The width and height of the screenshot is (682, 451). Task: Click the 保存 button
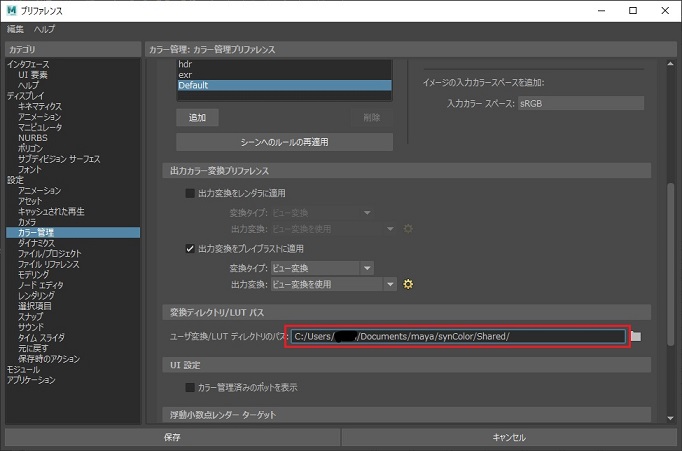(x=172, y=437)
